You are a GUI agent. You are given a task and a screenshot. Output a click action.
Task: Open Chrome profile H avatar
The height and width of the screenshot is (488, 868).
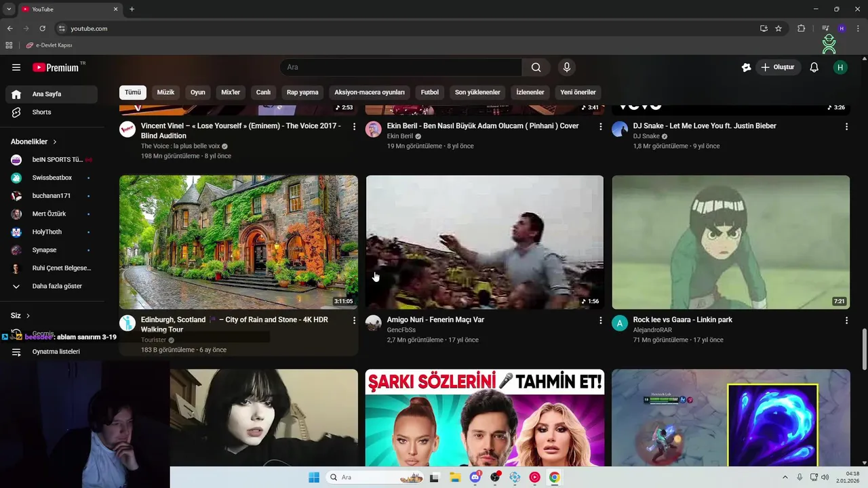(x=842, y=28)
